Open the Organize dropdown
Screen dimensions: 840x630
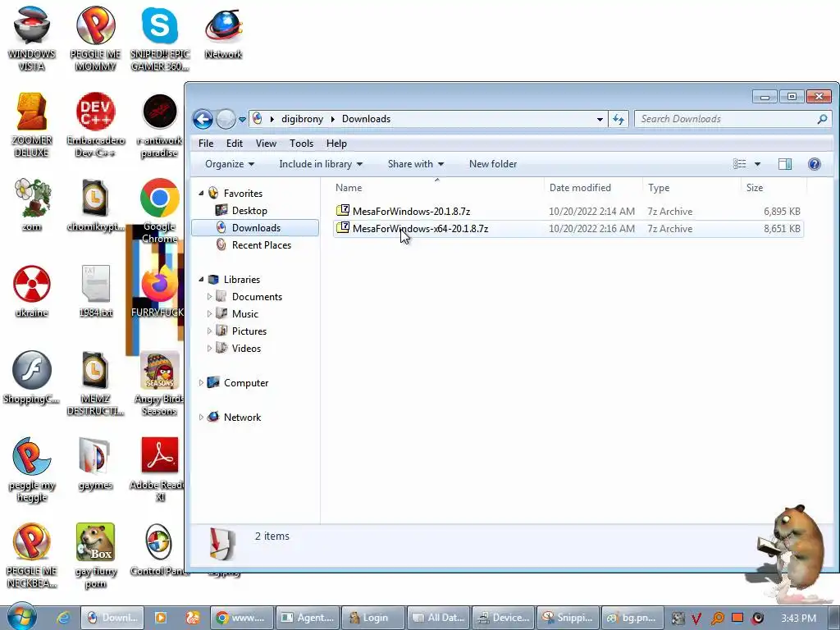click(230, 164)
